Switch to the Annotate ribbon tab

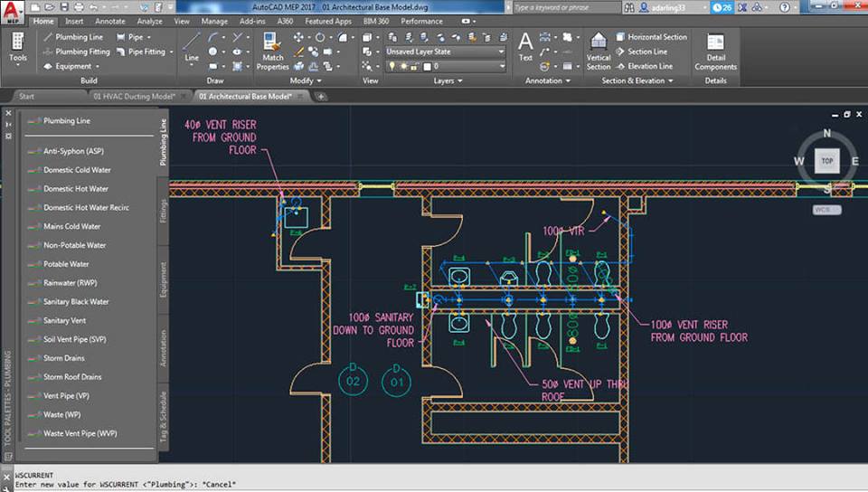tap(110, 21)
